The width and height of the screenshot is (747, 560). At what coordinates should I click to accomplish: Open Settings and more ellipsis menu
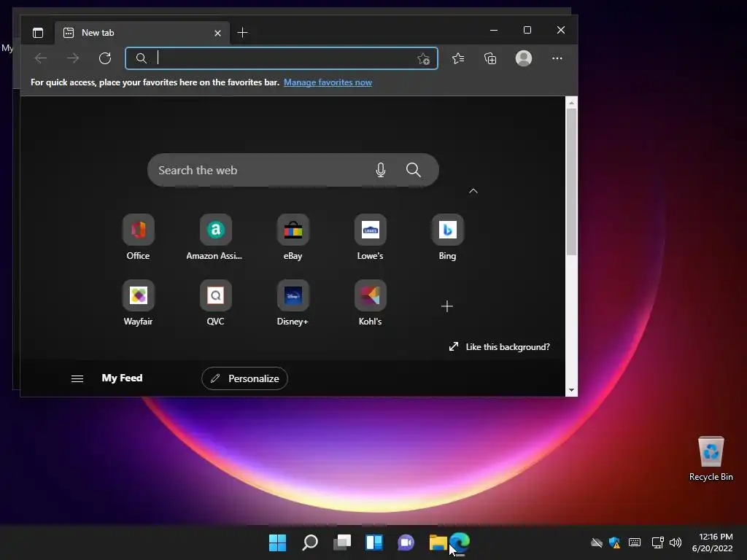pos(557,58)
